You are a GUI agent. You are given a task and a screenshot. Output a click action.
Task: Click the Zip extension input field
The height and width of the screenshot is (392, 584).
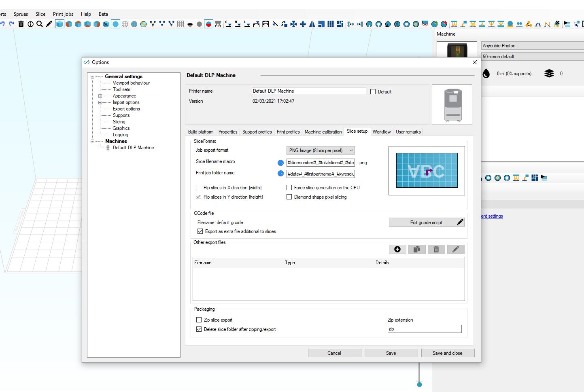click(424, 329)
